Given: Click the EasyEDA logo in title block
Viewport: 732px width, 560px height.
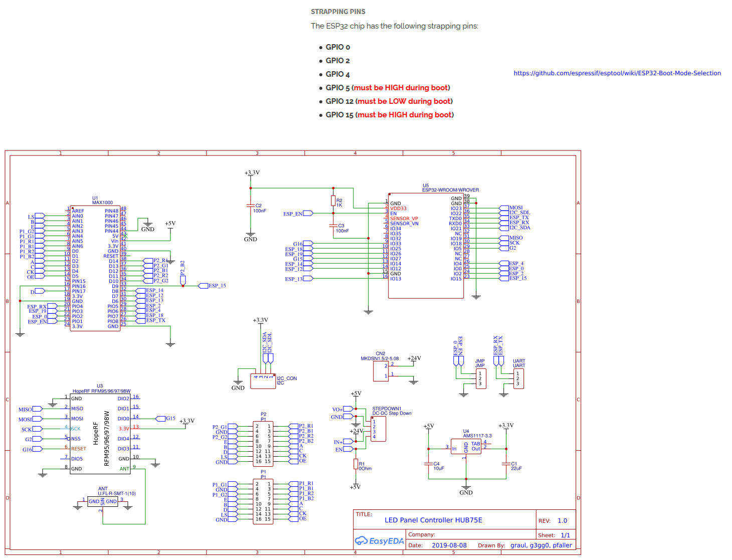Looking at the screenshot, I should tap(380, 541).
